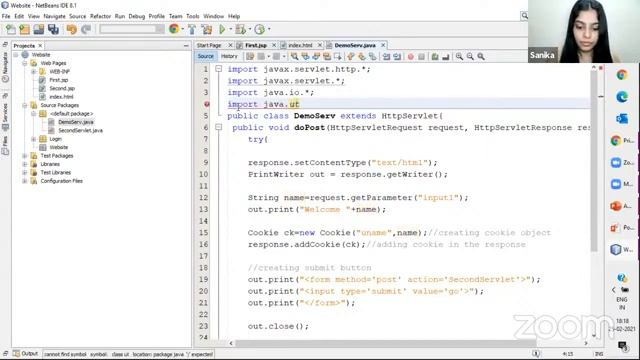The image size is (640, 360).
Task: Switch to the Start Page tab
Action: point(209,45)
